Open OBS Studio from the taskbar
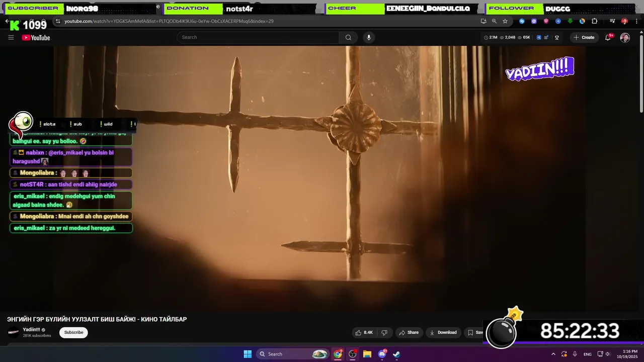Image resolution: width=644 pixels, height=362 pixels. pos(353,354)
